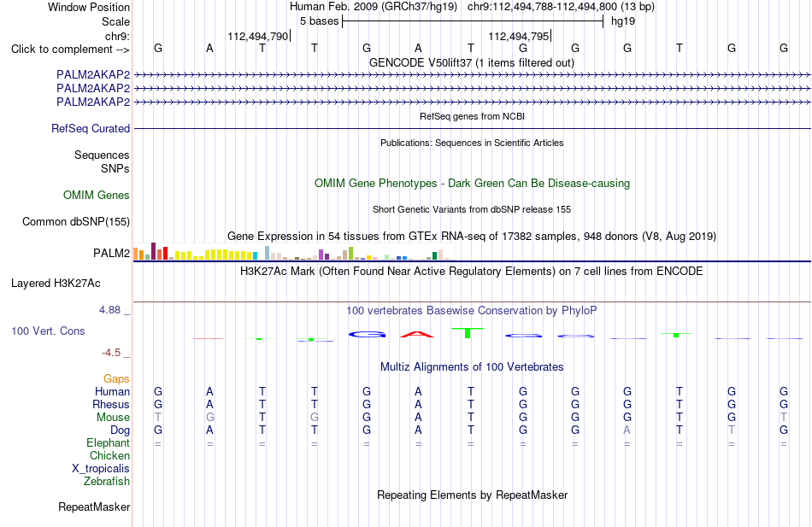
Task: Click the PALM2 GTEx label
Action: coord(111,253)
